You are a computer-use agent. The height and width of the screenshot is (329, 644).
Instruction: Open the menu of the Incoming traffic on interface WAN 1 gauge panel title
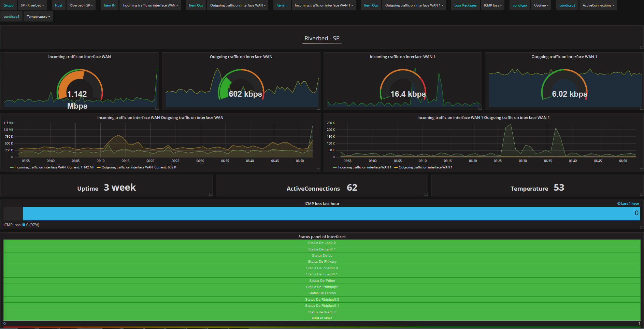403,57
